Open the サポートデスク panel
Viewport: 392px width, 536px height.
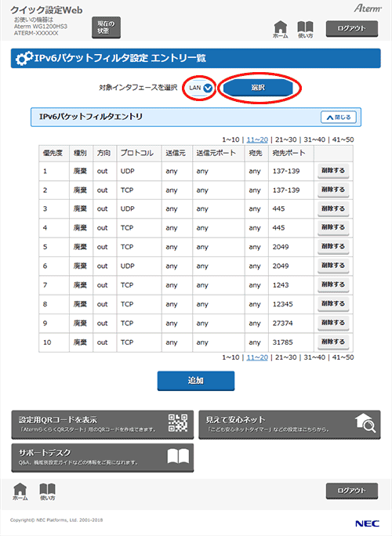point(102,458)
